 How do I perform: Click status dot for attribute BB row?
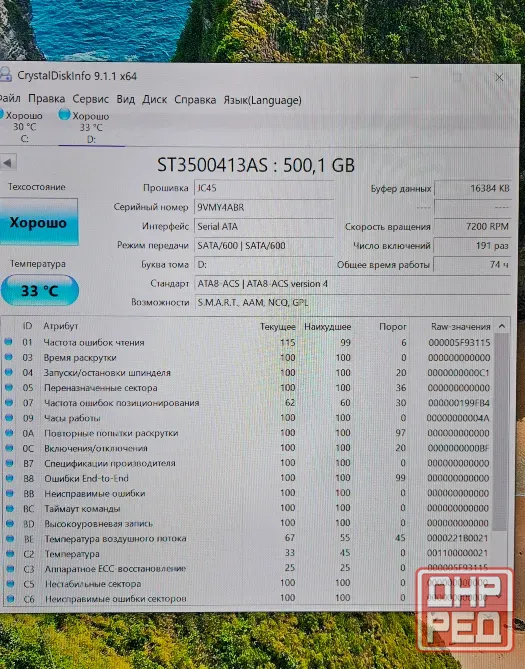[9, 493]
